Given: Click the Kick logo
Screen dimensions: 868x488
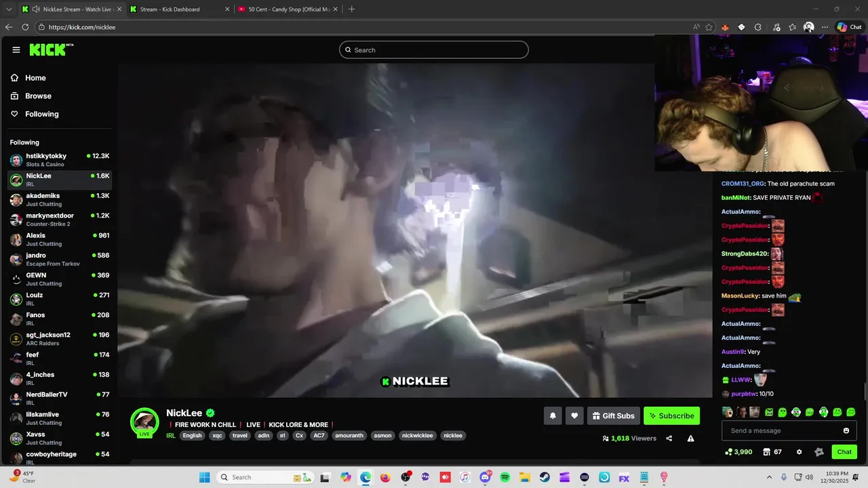Looking at the screenshot, I should click(51, 49).
